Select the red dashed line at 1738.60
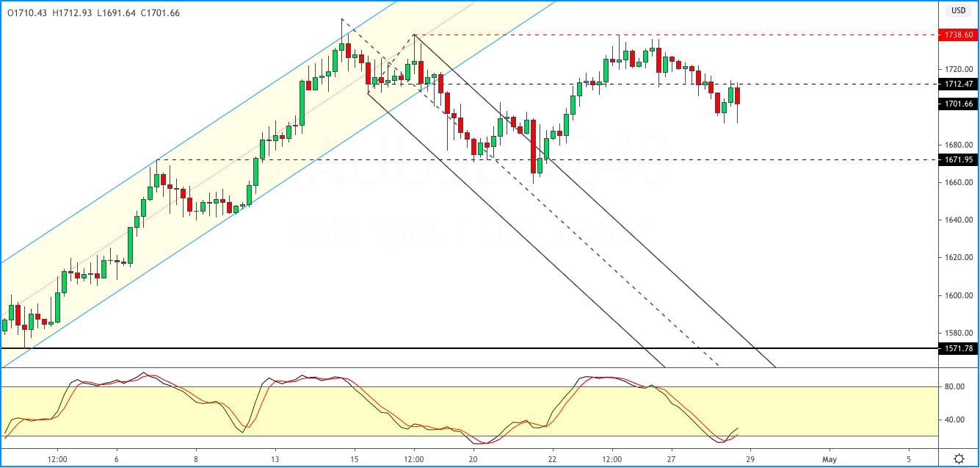Image resolution: width=980 pixels, height=468 pixels. click(675, 35)
